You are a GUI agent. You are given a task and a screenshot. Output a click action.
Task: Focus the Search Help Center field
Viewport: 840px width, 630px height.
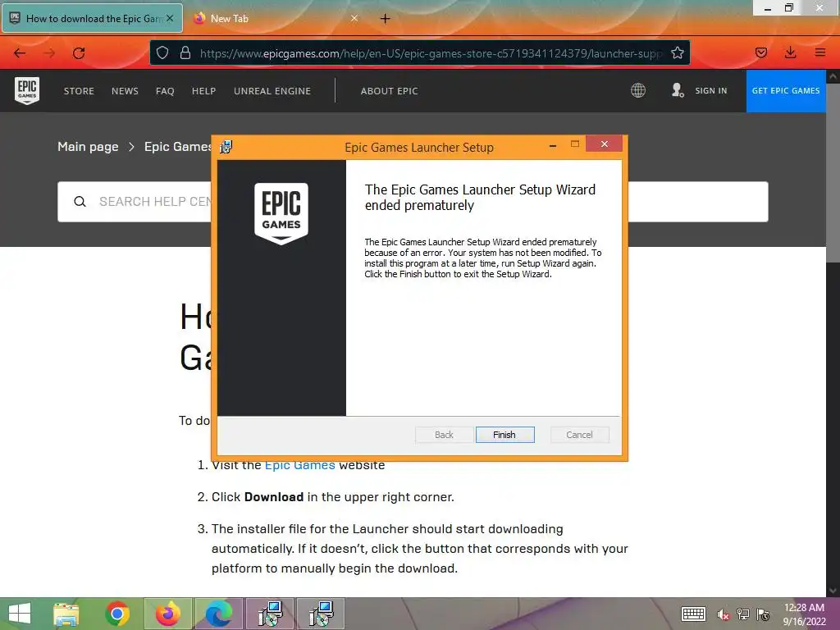413,202
